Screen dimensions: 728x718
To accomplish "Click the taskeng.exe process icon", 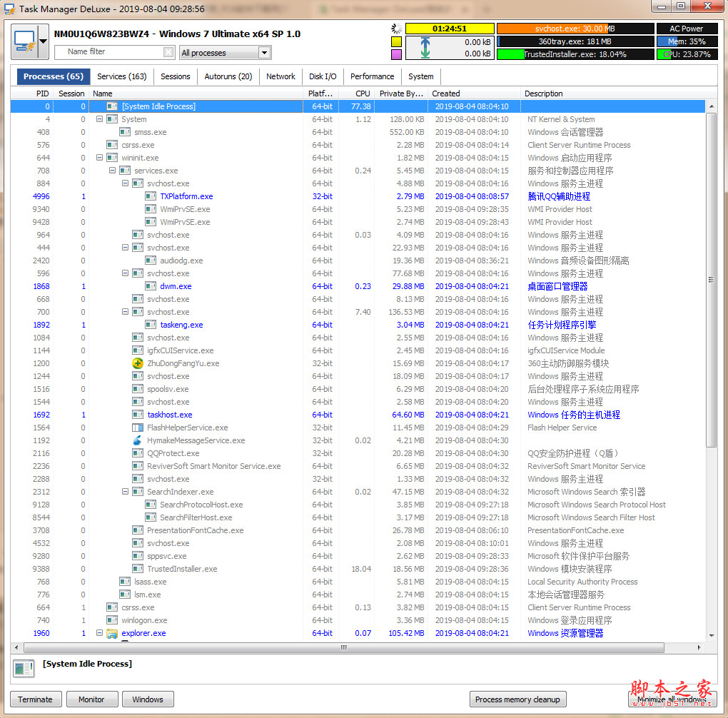I will [x=151, y=325].
